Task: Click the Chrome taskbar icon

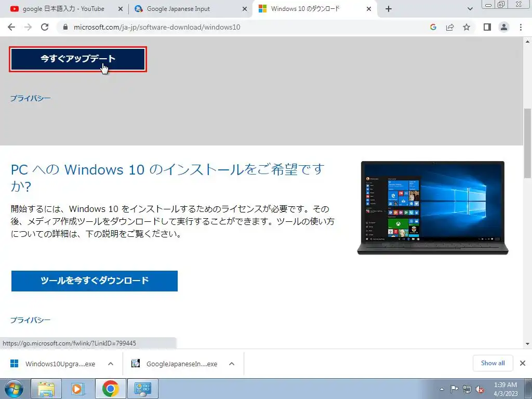Action: [x=110, y=389]
